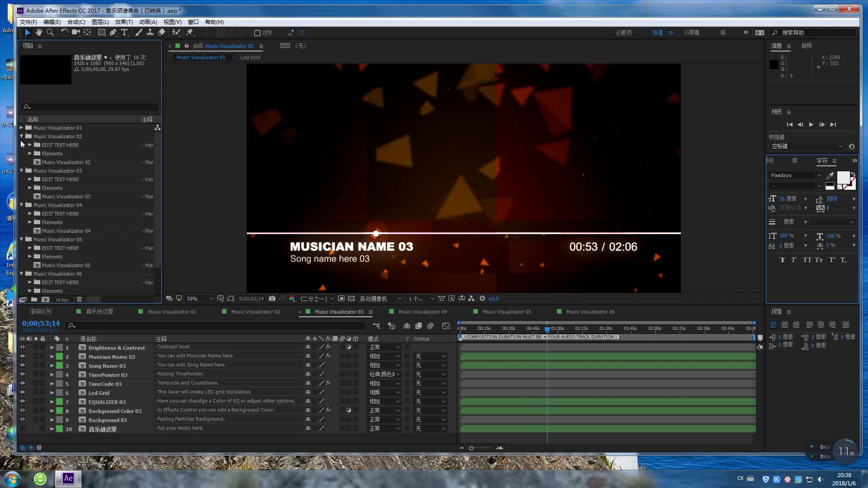Switch to the 音频 panel tab
Image resolution: width=868 pixels, height=488 pixels.
tap(807, 46)
